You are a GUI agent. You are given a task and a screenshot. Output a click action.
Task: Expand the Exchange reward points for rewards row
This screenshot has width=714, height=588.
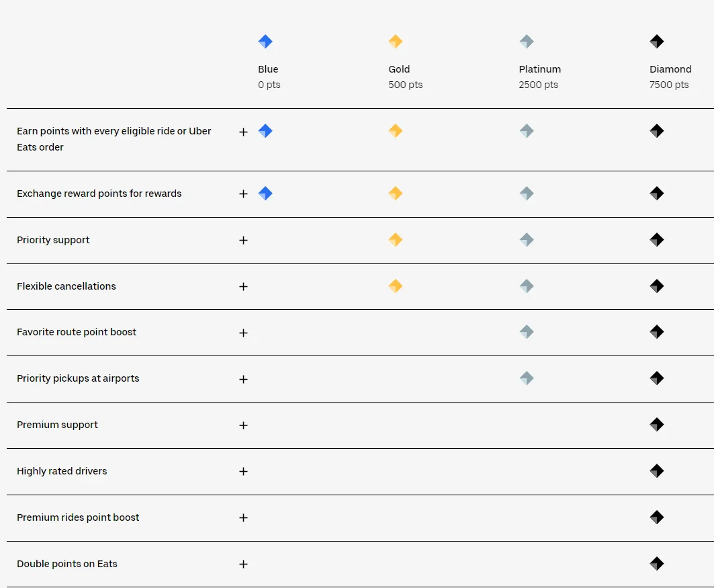243,194
